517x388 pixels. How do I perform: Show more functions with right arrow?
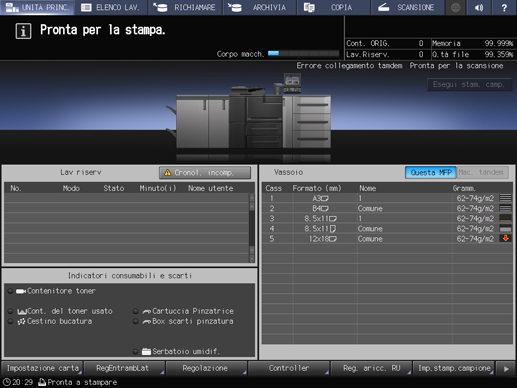(x=506, y=369)
